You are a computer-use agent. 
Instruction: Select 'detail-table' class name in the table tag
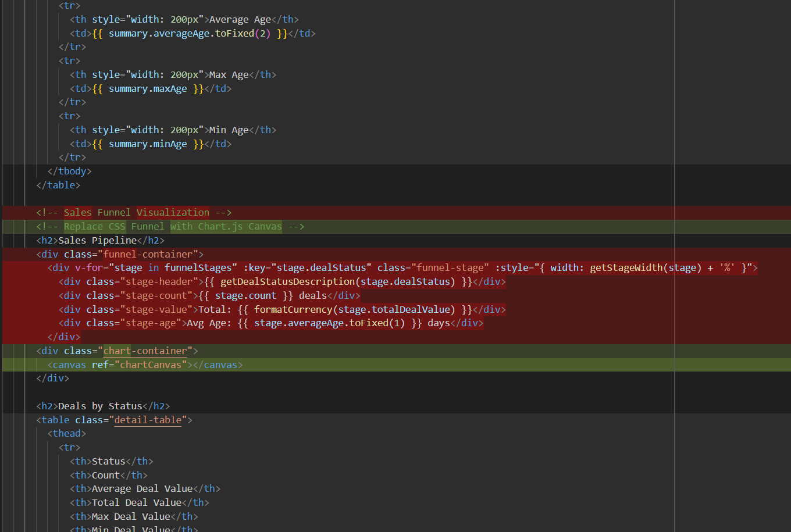tap(148, 419)
